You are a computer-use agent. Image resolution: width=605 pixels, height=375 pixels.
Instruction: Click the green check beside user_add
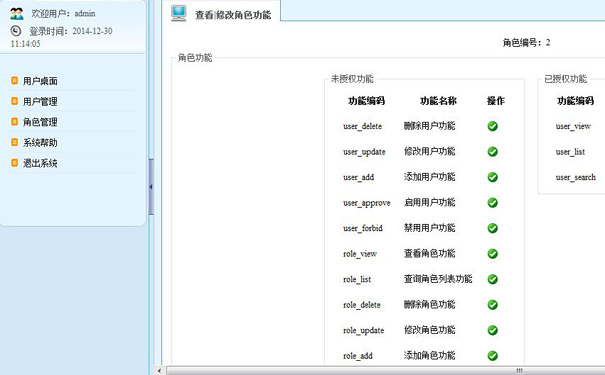point(492,177)
